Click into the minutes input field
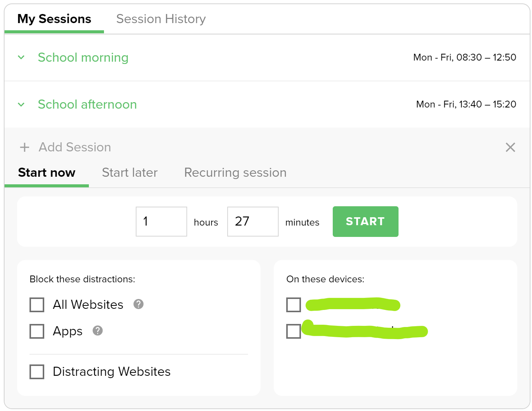The image size is (532, 411). 253,221
